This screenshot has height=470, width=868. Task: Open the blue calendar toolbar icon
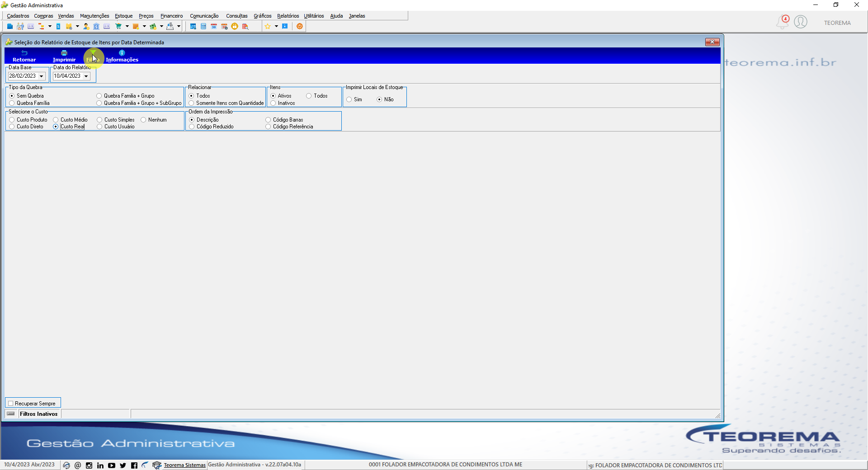(x=193, y=26)
